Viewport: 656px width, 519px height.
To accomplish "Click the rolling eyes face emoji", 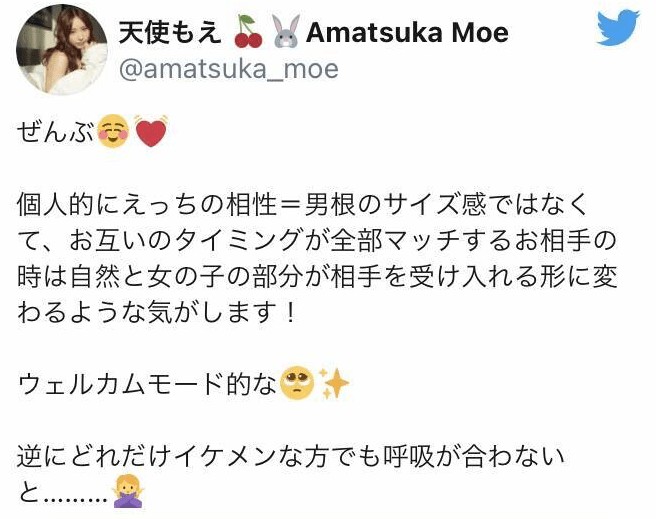I will (x=296, y=384).
